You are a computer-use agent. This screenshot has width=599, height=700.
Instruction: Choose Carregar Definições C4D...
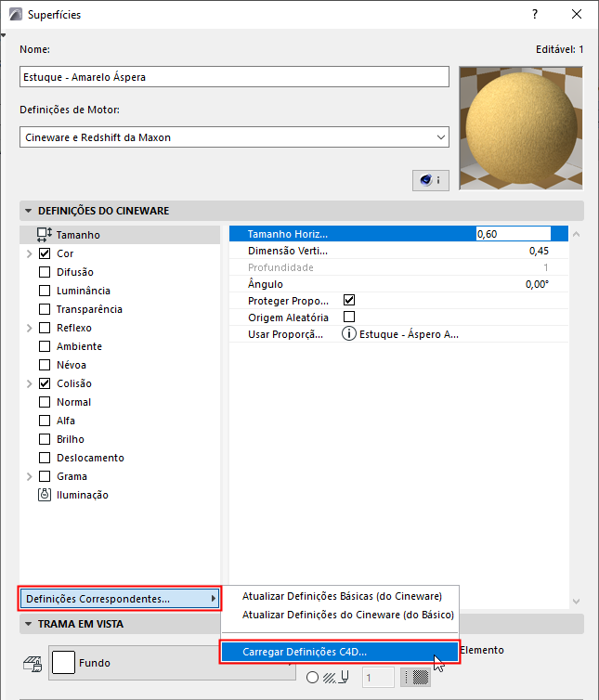340,652
